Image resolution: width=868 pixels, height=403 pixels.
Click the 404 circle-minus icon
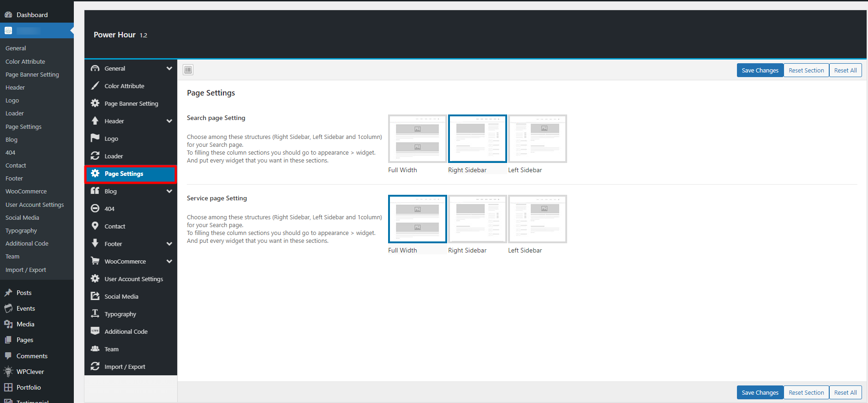point(95,209)
